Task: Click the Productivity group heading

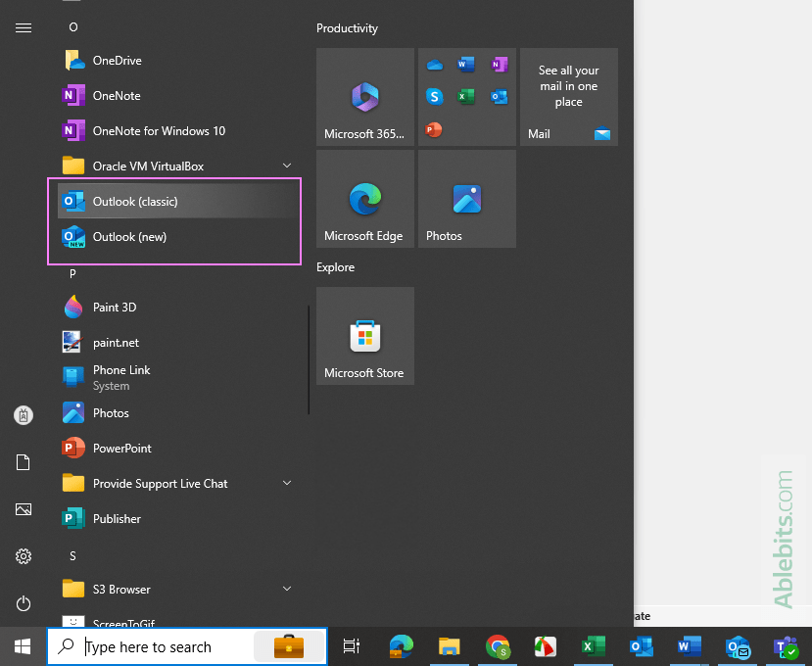Action: click(x=347, y=28)
